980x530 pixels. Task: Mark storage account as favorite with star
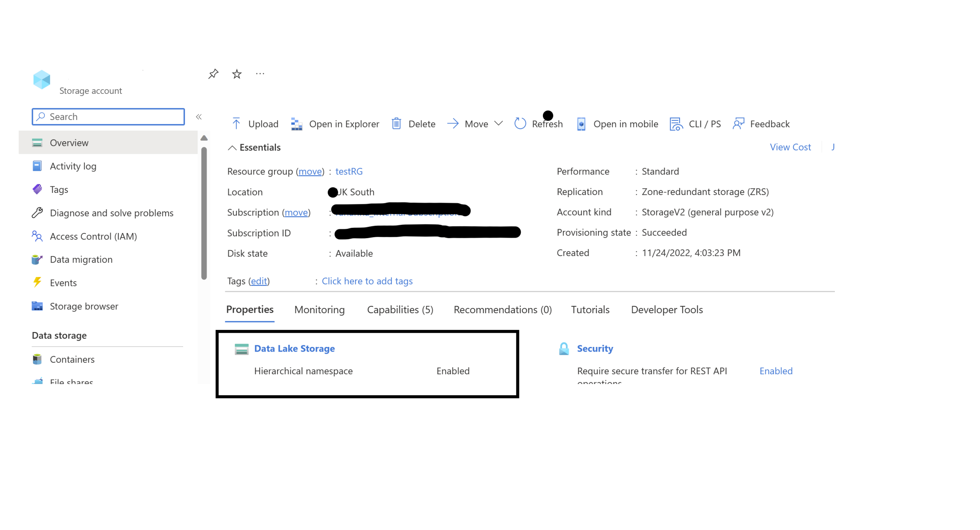236,74
